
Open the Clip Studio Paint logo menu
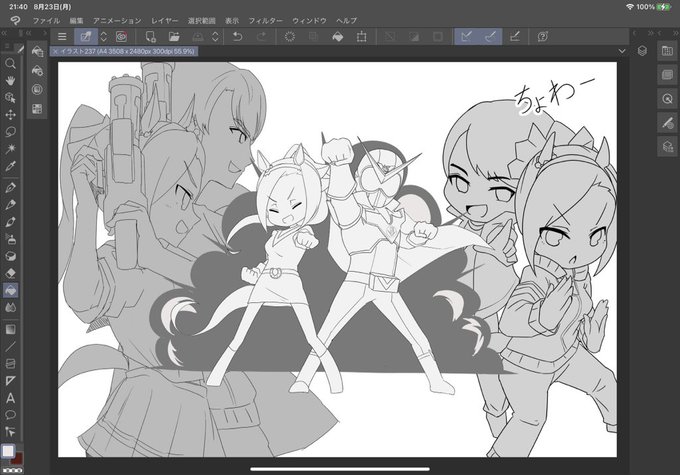tap(15, 20)
